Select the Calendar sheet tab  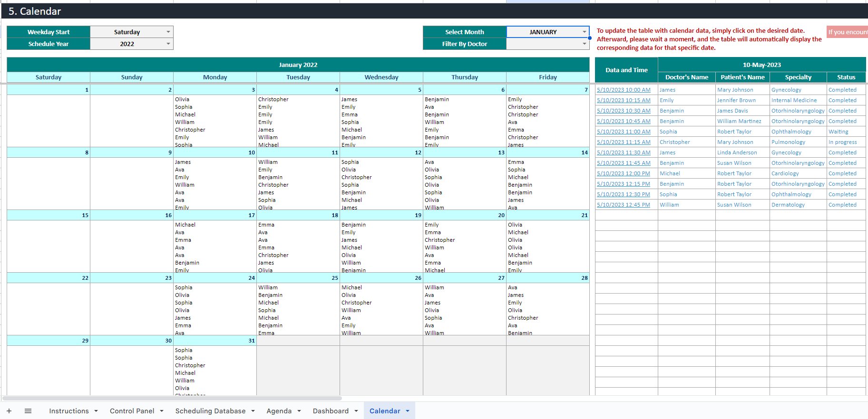coord(385,411)
